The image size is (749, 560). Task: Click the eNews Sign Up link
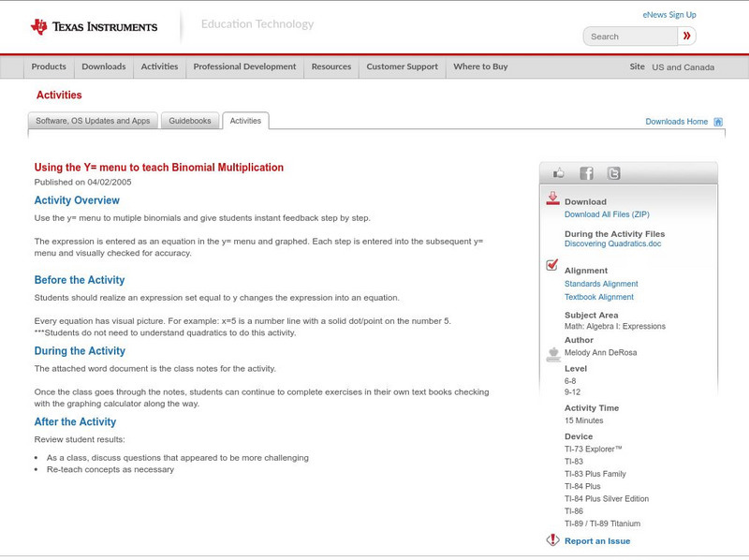(x=669, y=15)
